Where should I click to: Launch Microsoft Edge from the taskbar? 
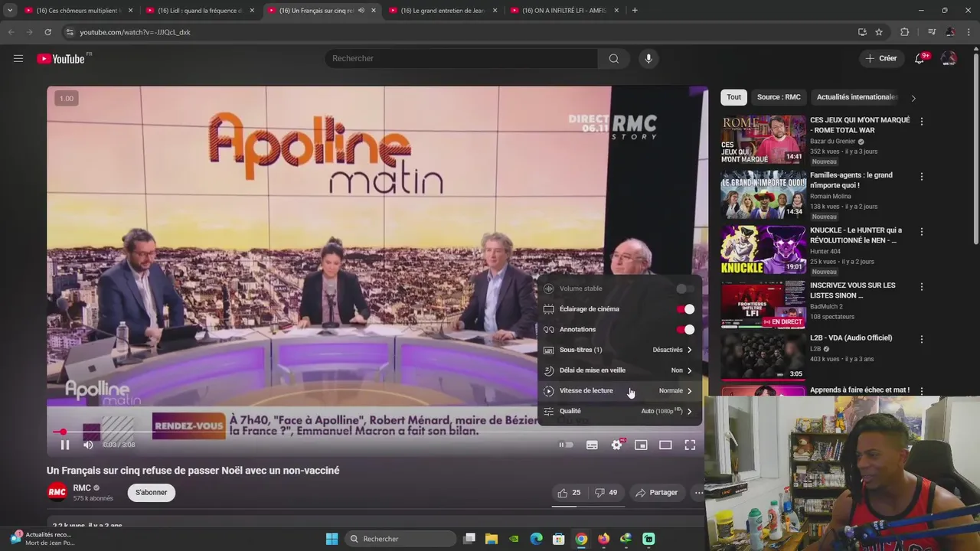click(x=537, y=539)
